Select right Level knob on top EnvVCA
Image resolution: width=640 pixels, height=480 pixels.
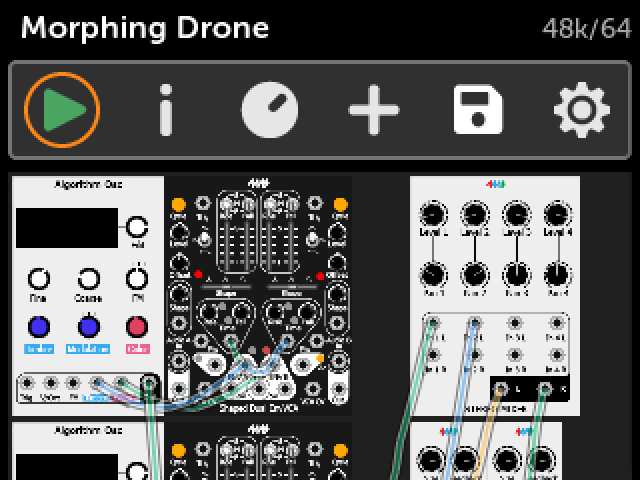tap(337, 232)
